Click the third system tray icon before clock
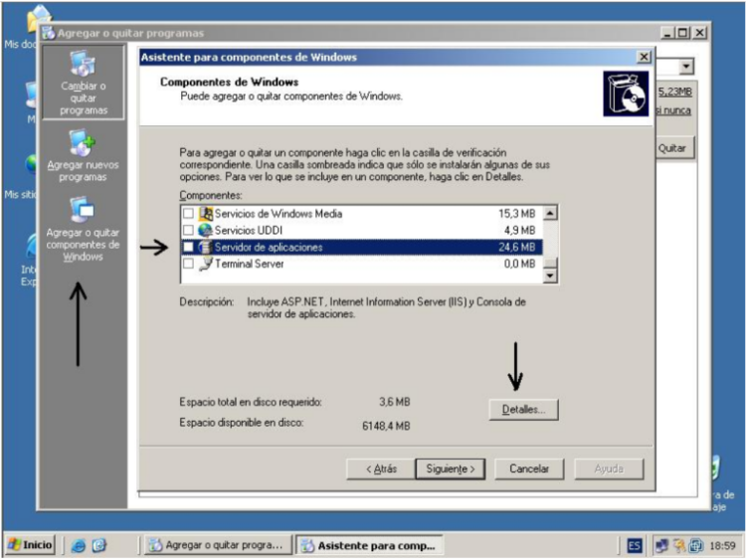746x560 pixels. coord(695,545)
